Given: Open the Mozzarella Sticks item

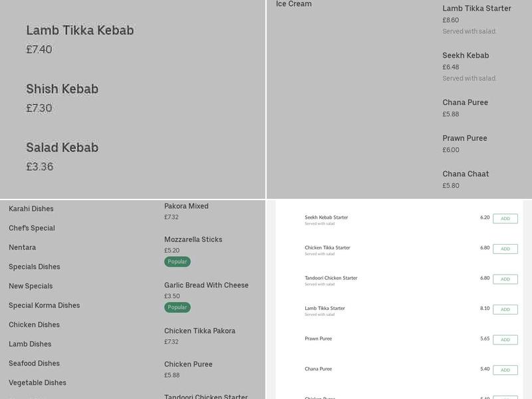Looking at the screenshot, I should [x=193, y=239].
